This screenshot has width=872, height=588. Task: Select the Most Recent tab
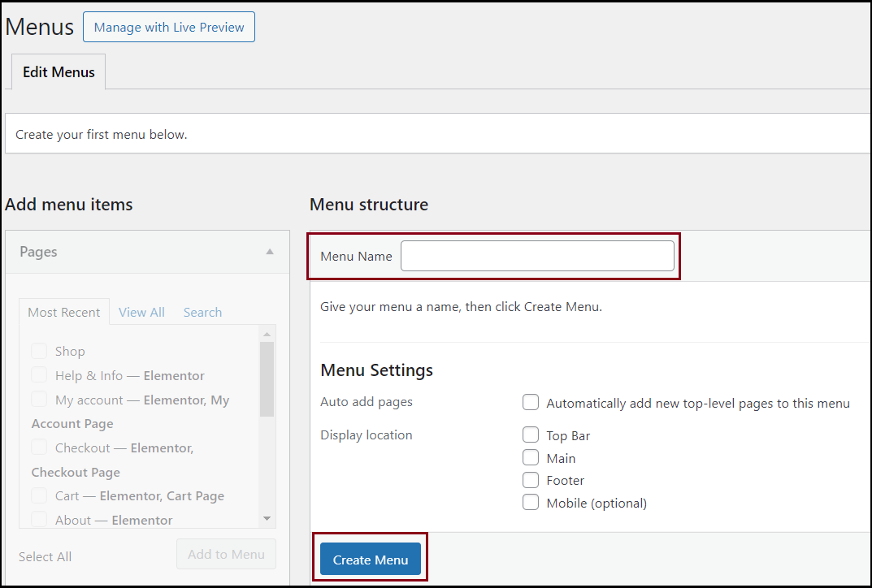coord(63,312)
